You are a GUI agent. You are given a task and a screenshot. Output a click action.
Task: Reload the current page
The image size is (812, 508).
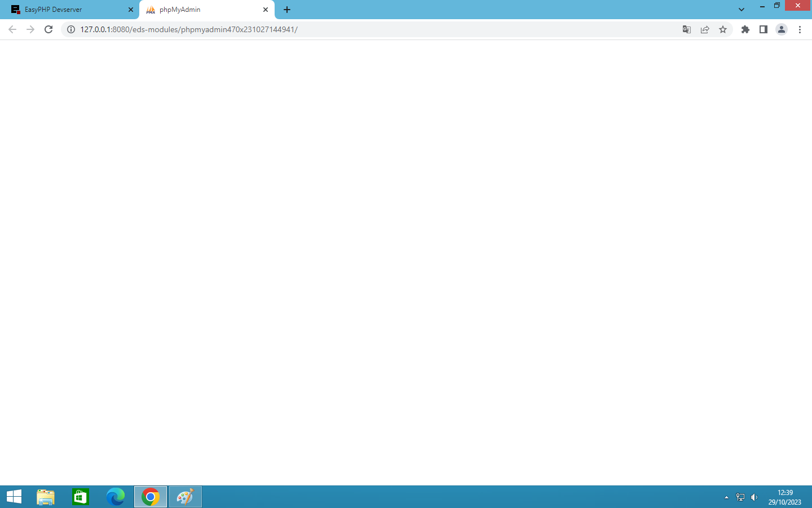[48, 29]
